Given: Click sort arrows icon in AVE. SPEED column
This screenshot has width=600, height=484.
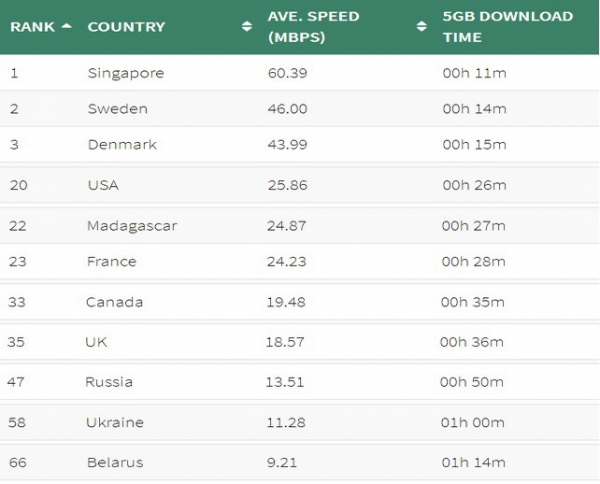Looking at the screenshot, I should [x=421, y=27].
